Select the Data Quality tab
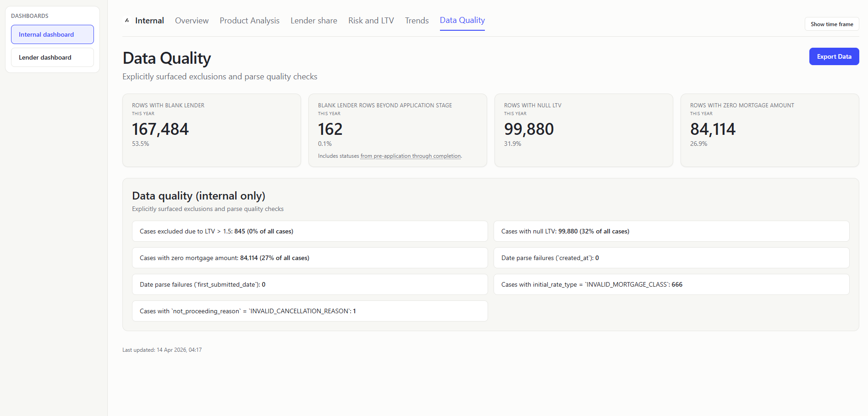The height and width of the screenshot is (416, 868). pyautogui.click(x=462, y=20)
